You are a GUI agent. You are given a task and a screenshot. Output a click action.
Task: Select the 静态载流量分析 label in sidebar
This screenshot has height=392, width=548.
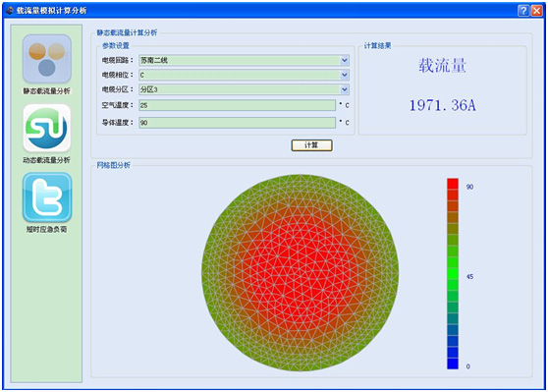click(47, 91)
